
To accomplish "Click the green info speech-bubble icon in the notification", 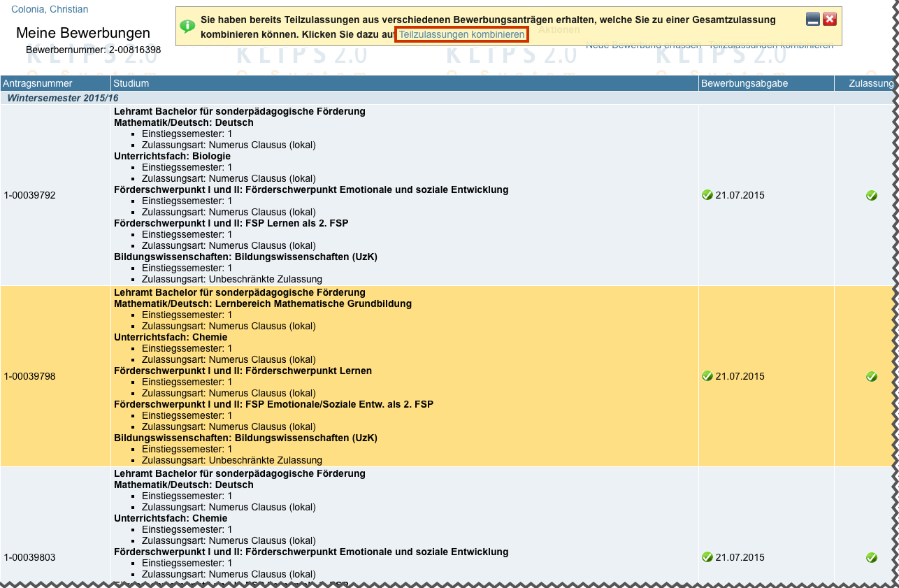I will (187, 27).
